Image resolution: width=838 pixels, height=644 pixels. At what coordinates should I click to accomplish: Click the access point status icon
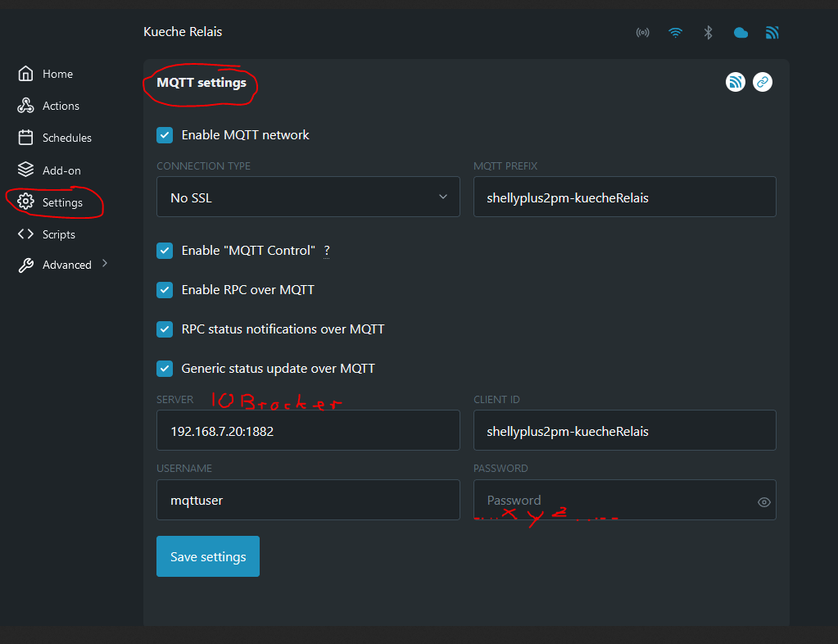(643, 33)
